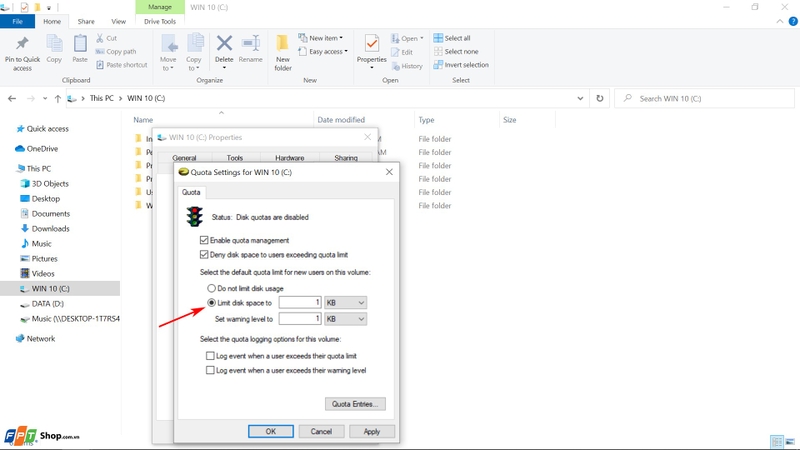Open Downloads in sidebar
The width and height of the screenshot is (800, 450).
[45, 229]
